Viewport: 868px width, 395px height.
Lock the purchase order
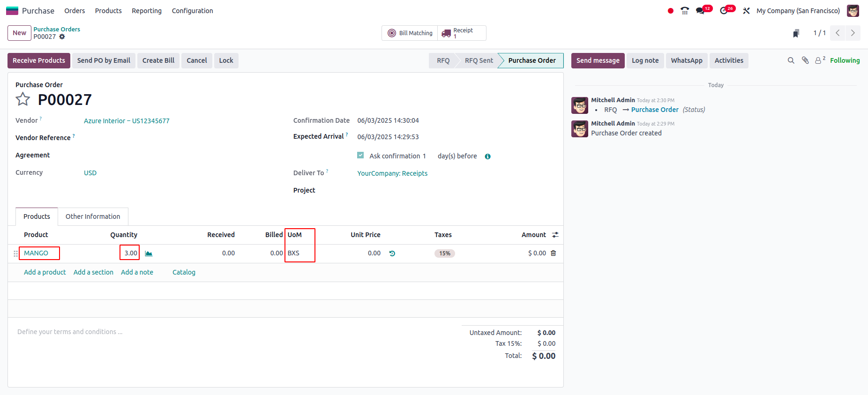[226, 60]
